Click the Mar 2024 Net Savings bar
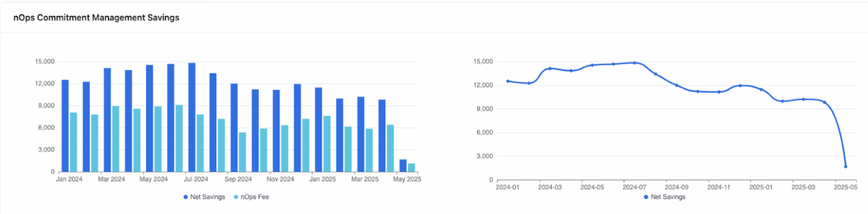This screenshot has width=868, height=214. pos(107,120)
